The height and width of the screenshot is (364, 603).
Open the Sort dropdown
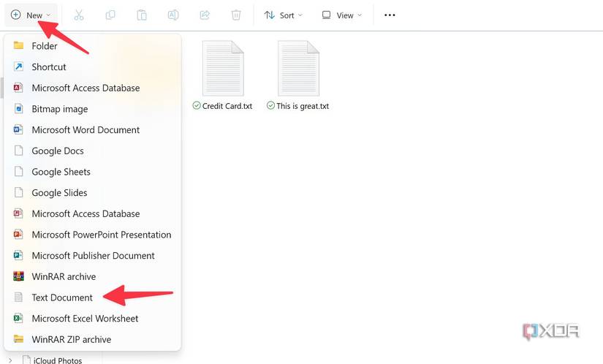[284, 15]
